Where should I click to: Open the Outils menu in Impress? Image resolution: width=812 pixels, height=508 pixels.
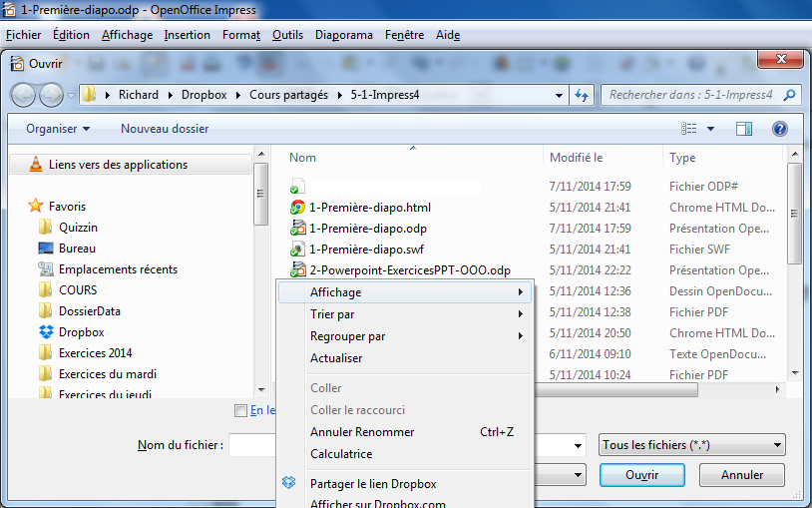[287, 35]
